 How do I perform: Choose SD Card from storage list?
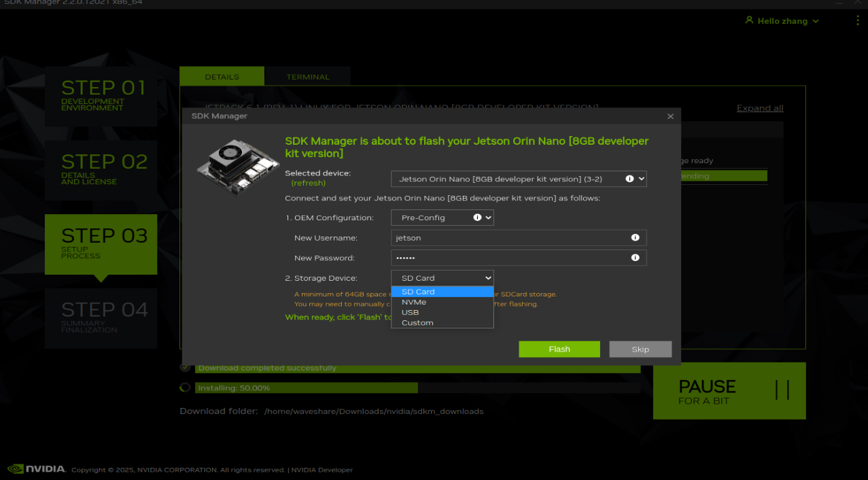pos(442,292)
